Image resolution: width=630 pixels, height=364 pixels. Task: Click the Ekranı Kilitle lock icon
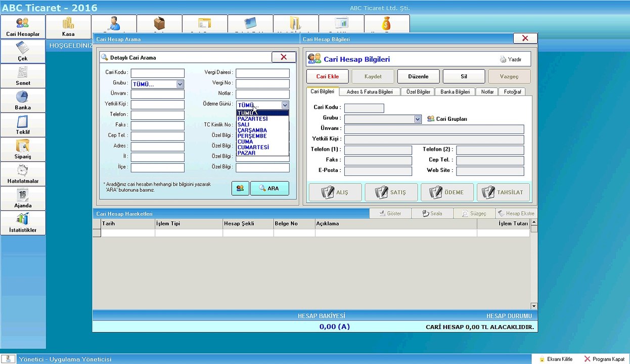click(542, 359)
